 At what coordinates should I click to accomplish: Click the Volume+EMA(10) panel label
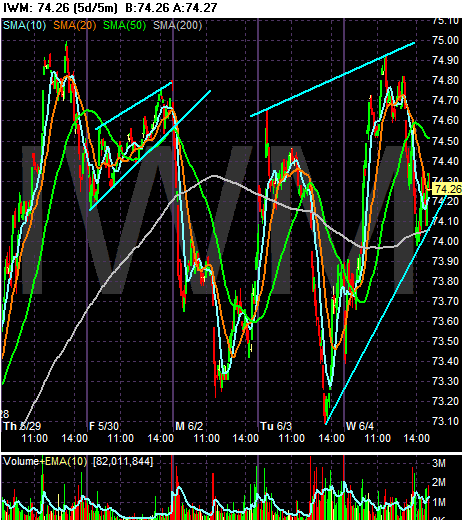(45, 462)
